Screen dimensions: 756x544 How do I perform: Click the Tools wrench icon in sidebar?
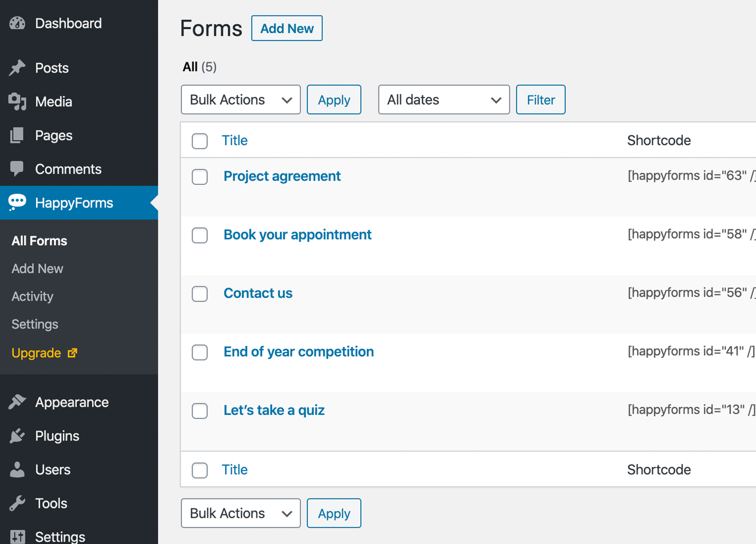pos(17,502)
